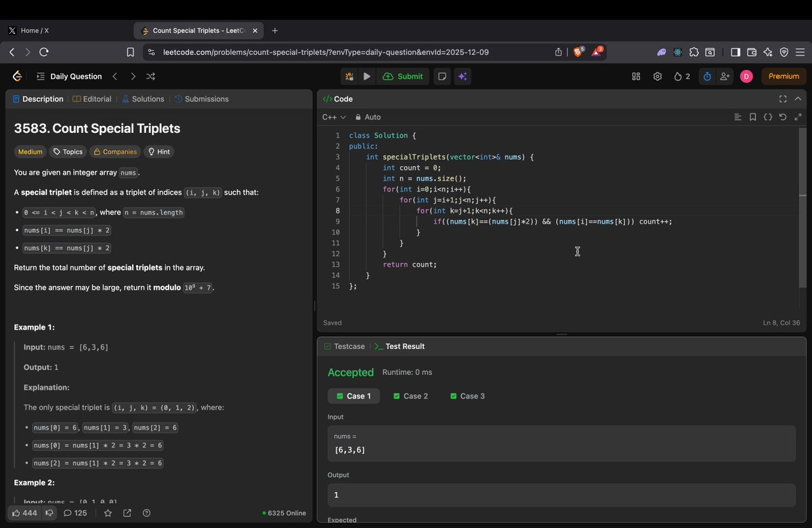Select Case 1 result

point(354,396)
